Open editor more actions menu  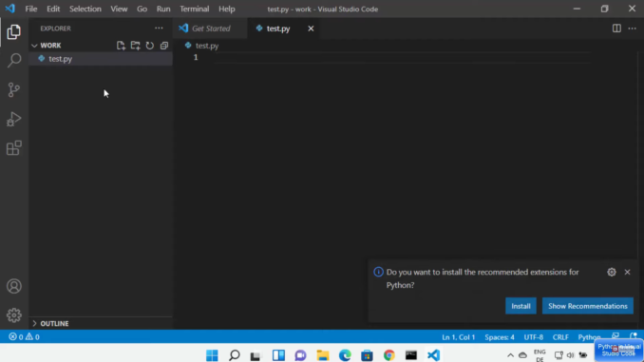tap(632, 28)
